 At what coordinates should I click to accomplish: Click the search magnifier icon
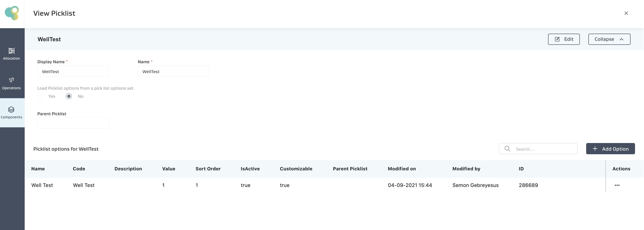click(507, 149)
